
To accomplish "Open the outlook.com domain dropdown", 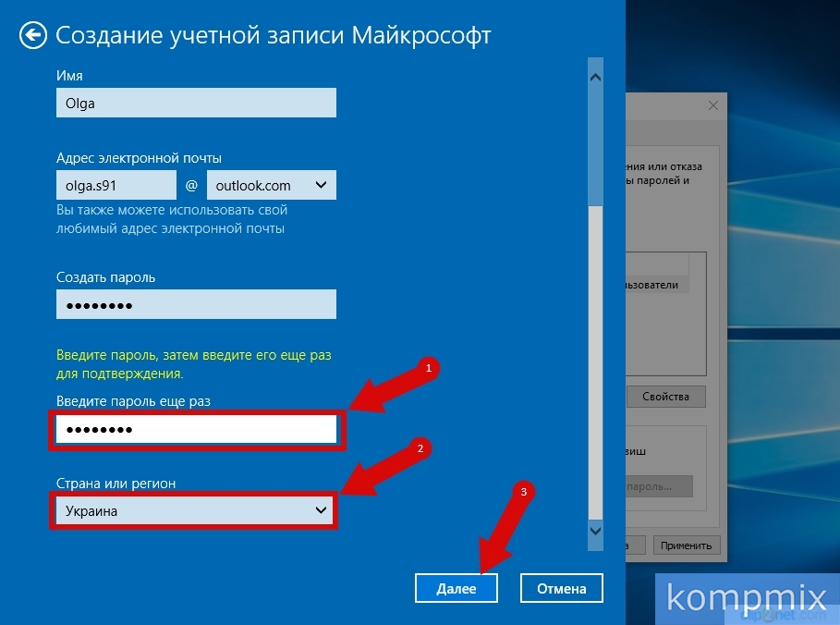I will 272,185.
